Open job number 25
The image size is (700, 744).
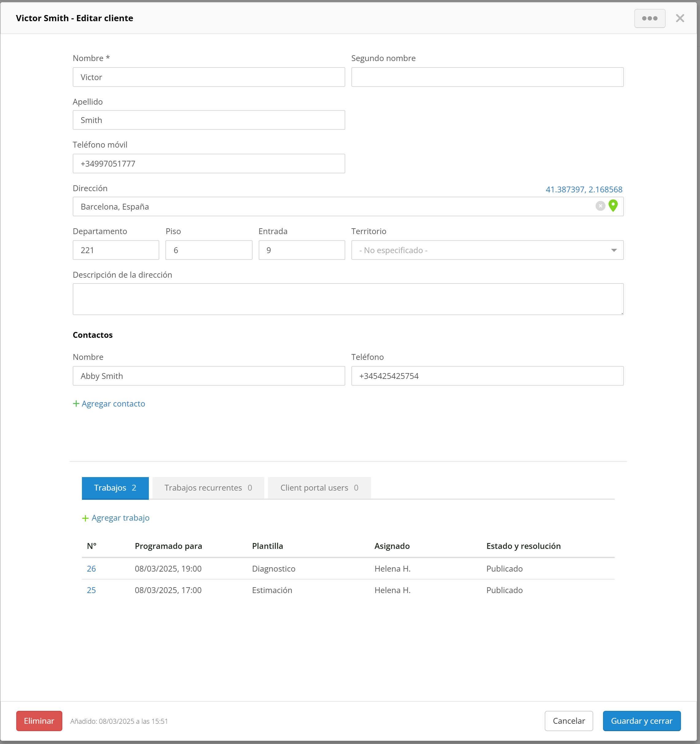click(x=91, y=590)
